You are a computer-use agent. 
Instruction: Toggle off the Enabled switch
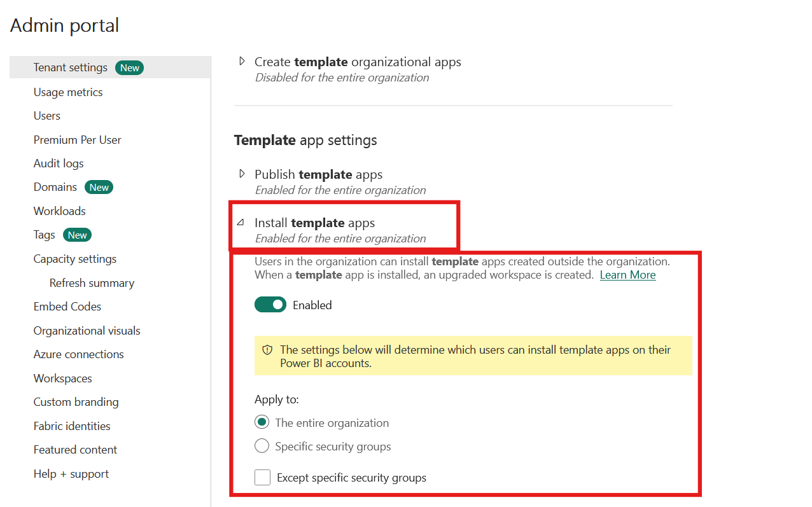[x=270, y=305]
